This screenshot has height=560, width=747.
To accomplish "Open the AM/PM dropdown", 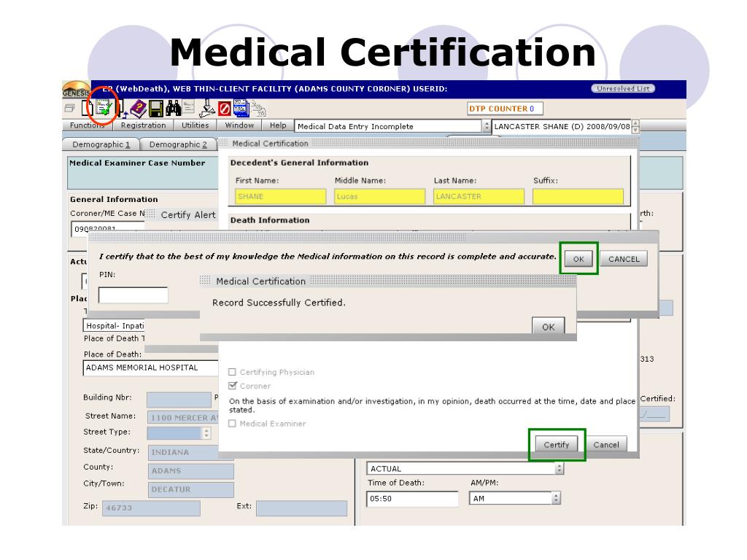I will click(556, 499).
